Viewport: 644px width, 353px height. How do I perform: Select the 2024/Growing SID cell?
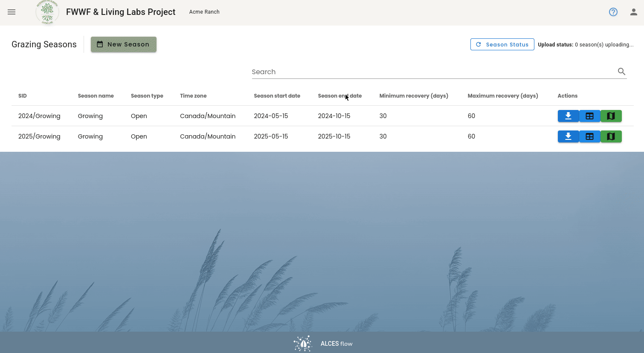pos(39,116)
